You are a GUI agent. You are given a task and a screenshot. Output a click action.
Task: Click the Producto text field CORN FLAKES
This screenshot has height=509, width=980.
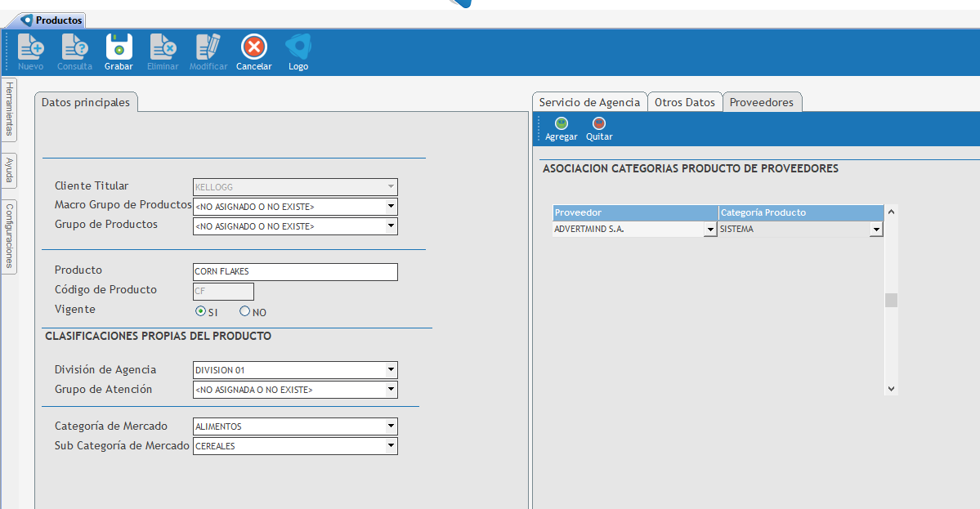tap(294, 272)
